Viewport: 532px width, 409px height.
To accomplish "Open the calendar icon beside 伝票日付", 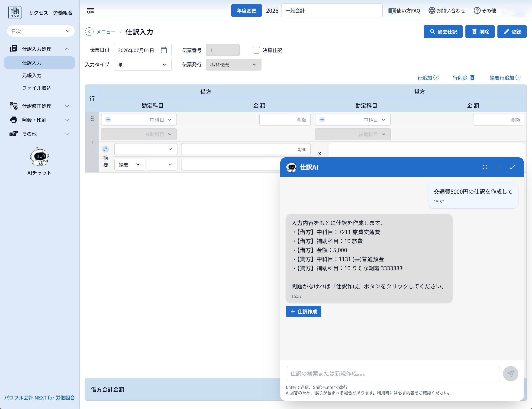I will 164,50.
